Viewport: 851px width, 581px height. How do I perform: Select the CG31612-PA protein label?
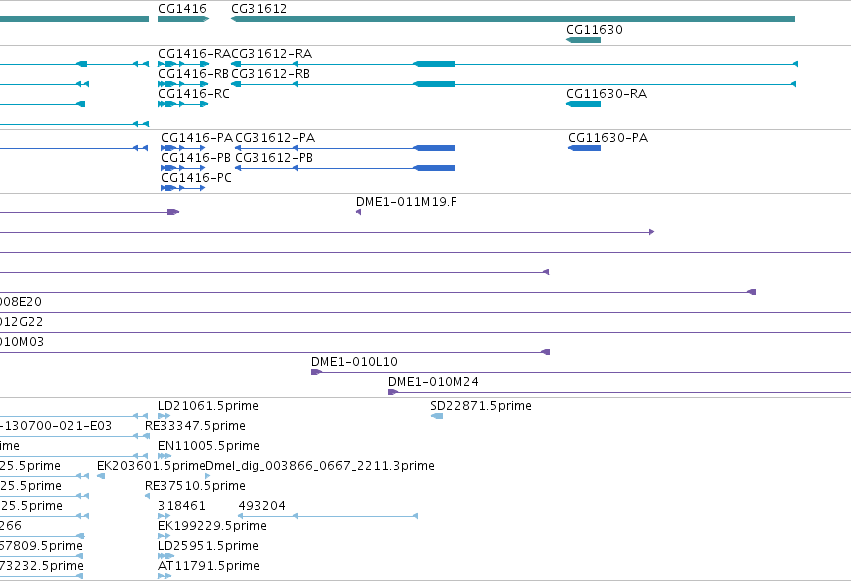[275, 138]
